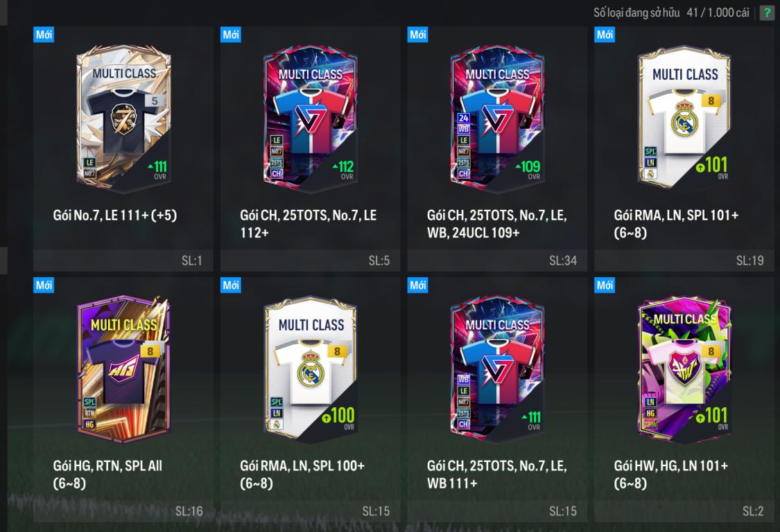
Task: Click the green question mark help icon
Action: point(767,13)
